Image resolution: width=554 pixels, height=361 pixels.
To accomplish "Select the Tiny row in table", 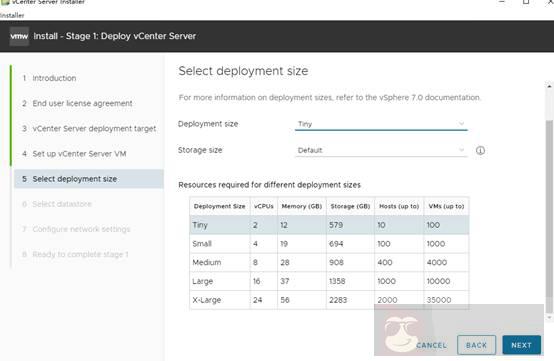I will tap(329, 225).
